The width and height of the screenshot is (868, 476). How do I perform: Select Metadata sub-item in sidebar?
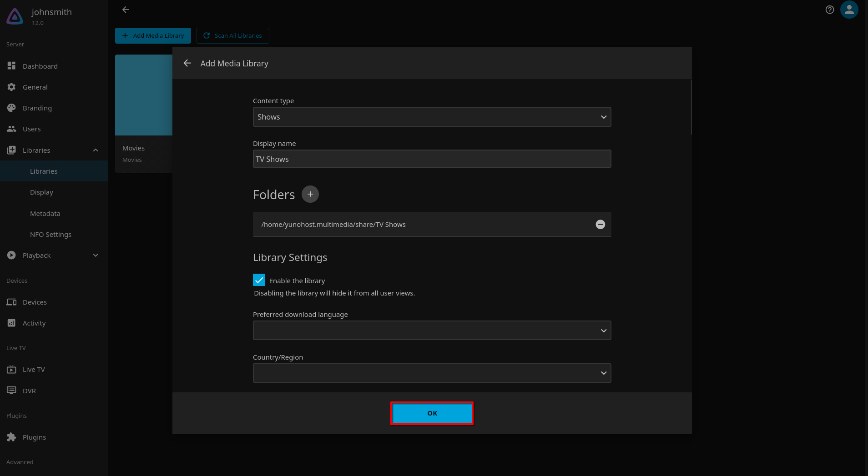point(54,213)
